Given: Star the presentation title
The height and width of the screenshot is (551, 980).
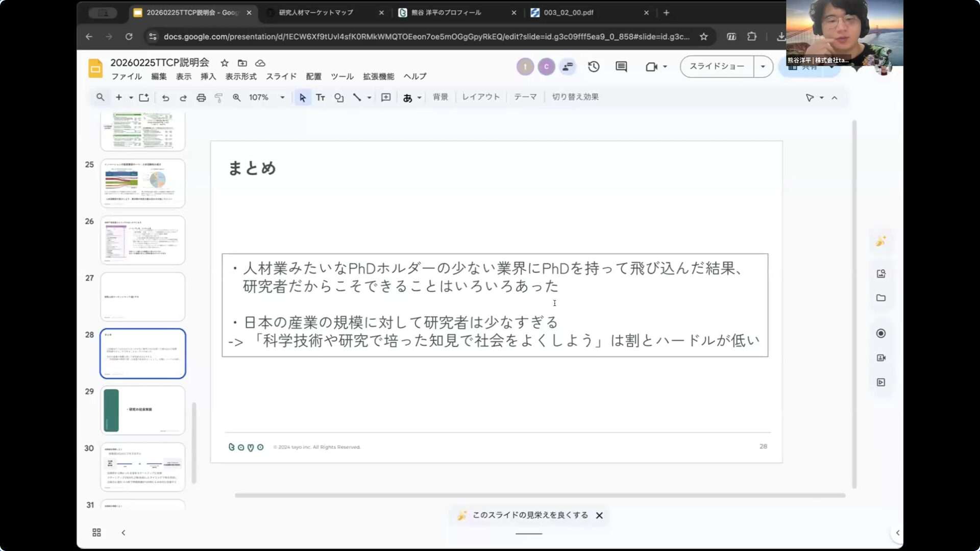Looking at the screenshot, I should pyautogui.click(x=225, y=63).
